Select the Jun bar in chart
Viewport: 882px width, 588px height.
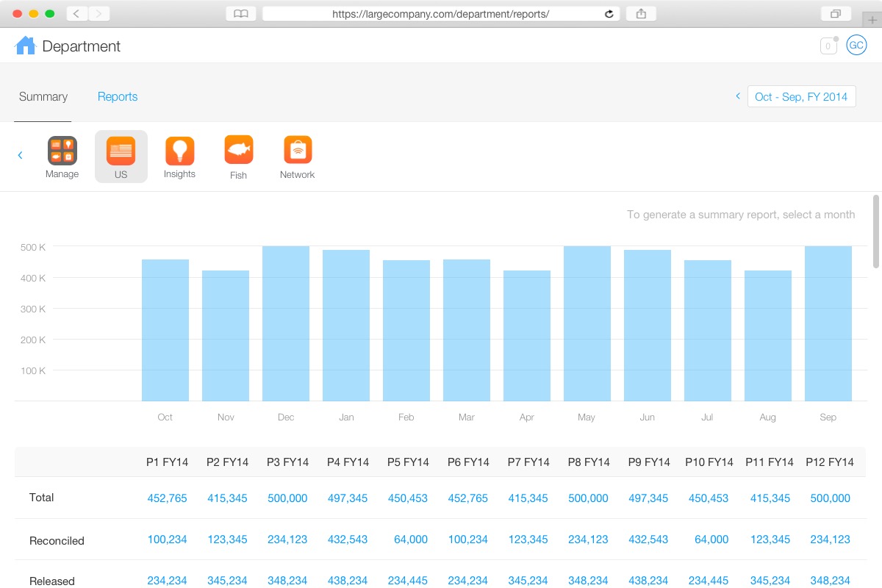pos(648,326)
